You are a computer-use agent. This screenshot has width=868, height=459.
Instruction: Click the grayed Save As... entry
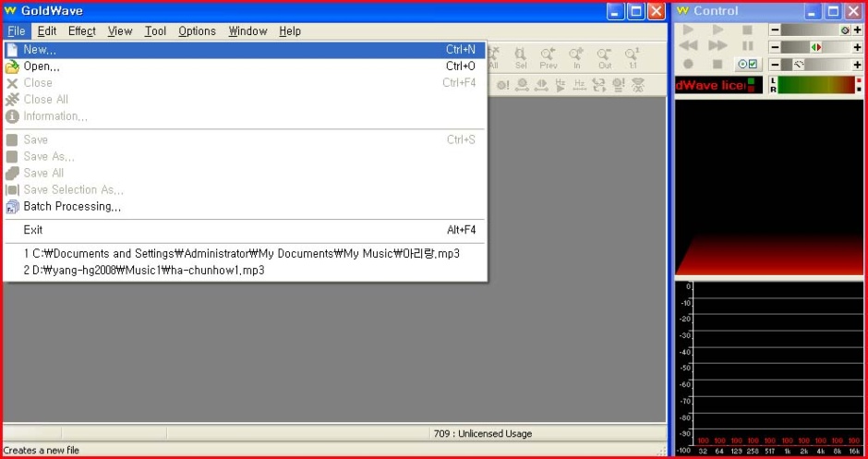point(245,157)
